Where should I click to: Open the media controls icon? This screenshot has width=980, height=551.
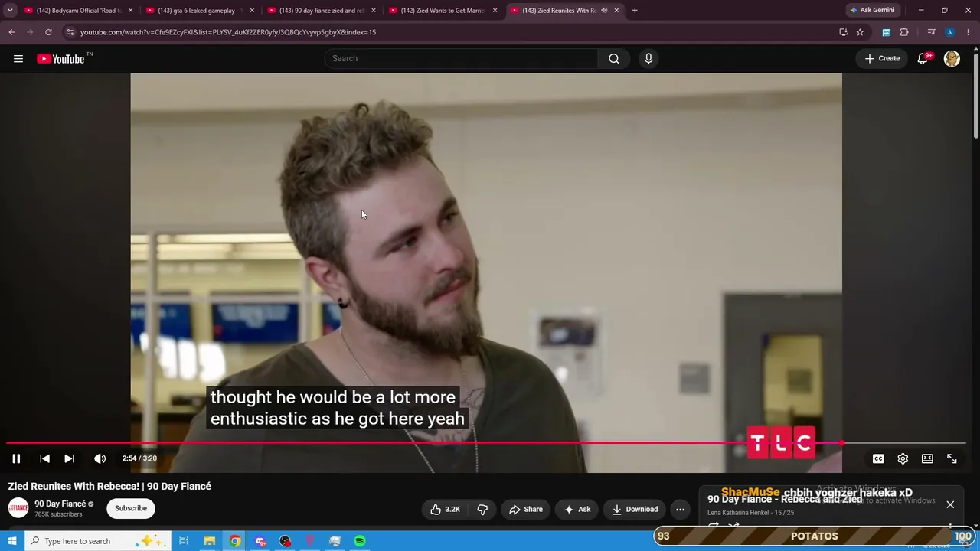931,32
